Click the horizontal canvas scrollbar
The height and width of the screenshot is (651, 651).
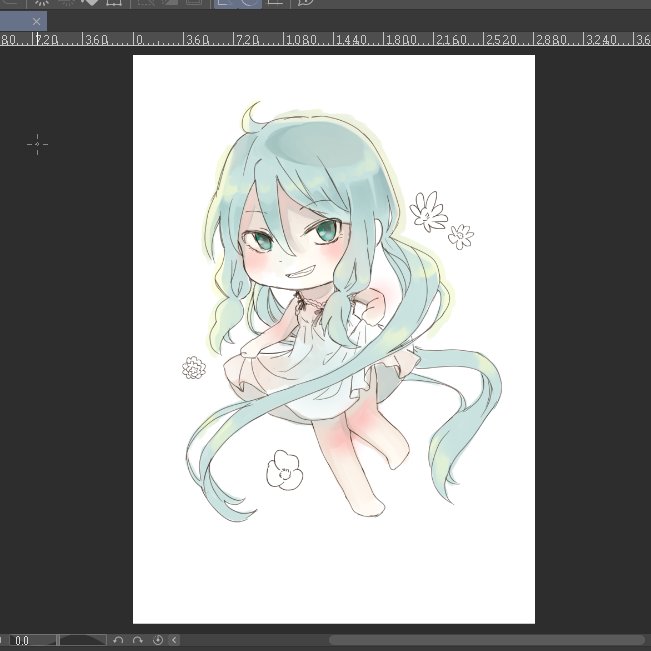point(487,640)
